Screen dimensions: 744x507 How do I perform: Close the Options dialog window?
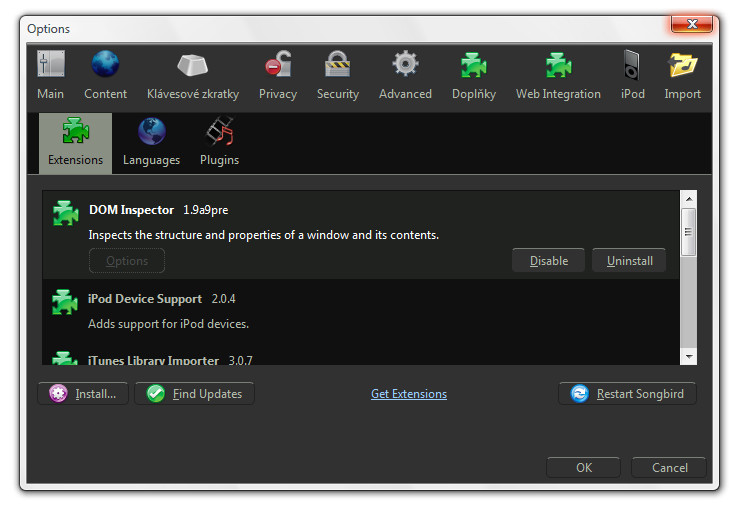pos(692,24)
